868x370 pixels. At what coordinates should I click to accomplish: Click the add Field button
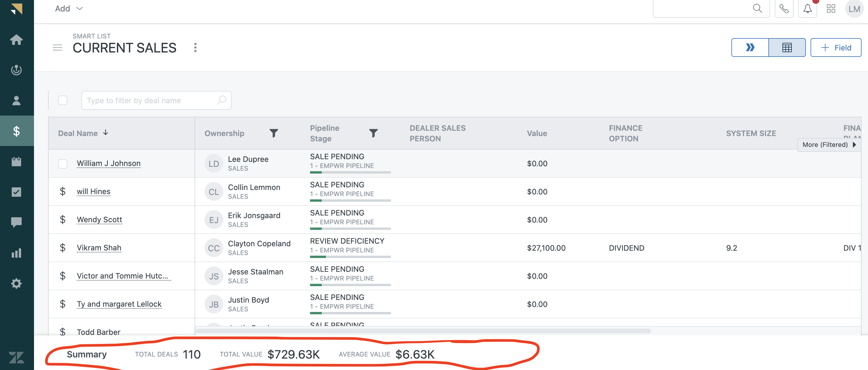click(x=836, y=47)
